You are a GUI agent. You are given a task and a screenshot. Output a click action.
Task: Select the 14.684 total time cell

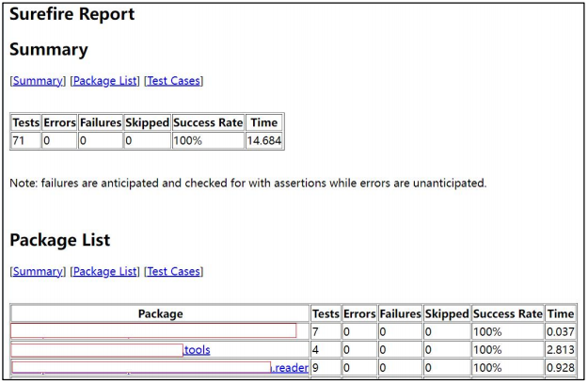click(263, 140)
